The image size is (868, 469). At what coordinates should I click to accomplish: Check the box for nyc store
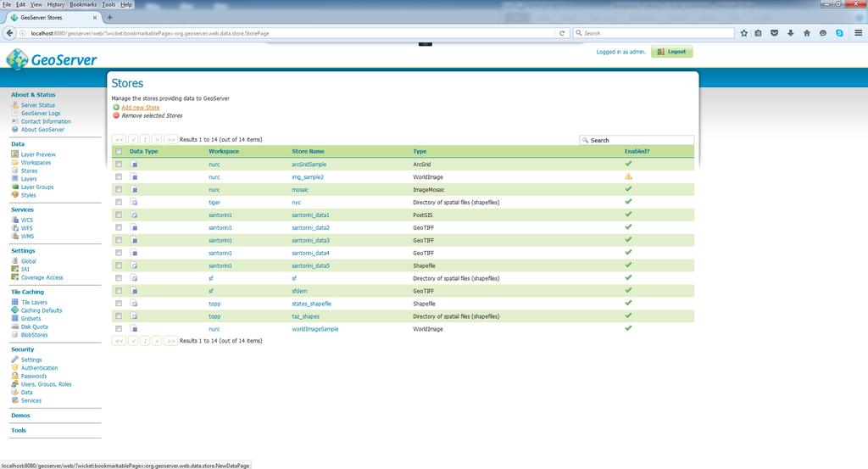pos(119,202)
